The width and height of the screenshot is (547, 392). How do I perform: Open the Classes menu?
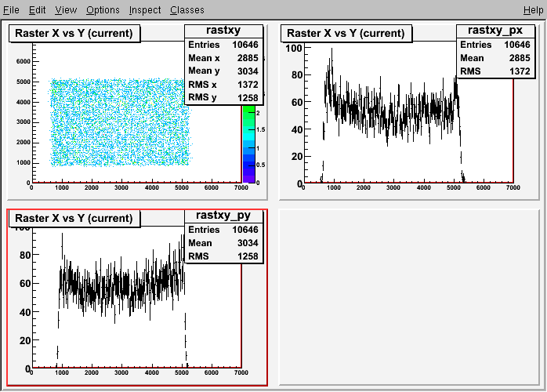(187, 10)
